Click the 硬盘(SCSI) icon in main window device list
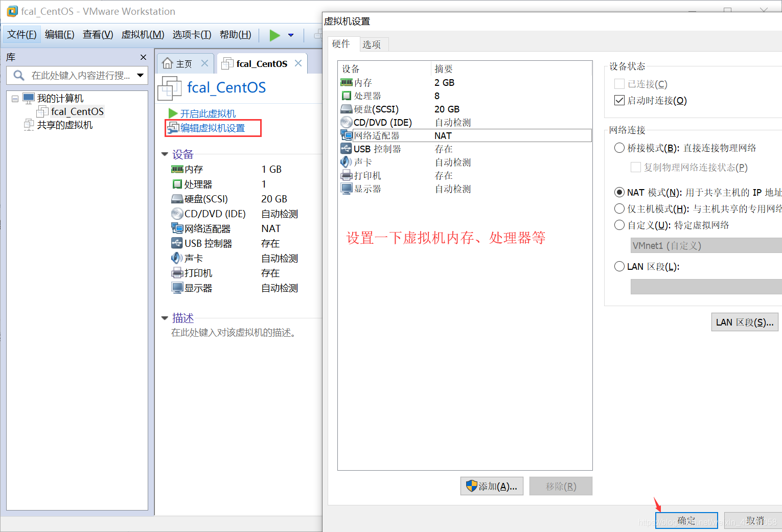Image resolution: width=782 pixels, height=532 pixels. [x=177, y=199]
